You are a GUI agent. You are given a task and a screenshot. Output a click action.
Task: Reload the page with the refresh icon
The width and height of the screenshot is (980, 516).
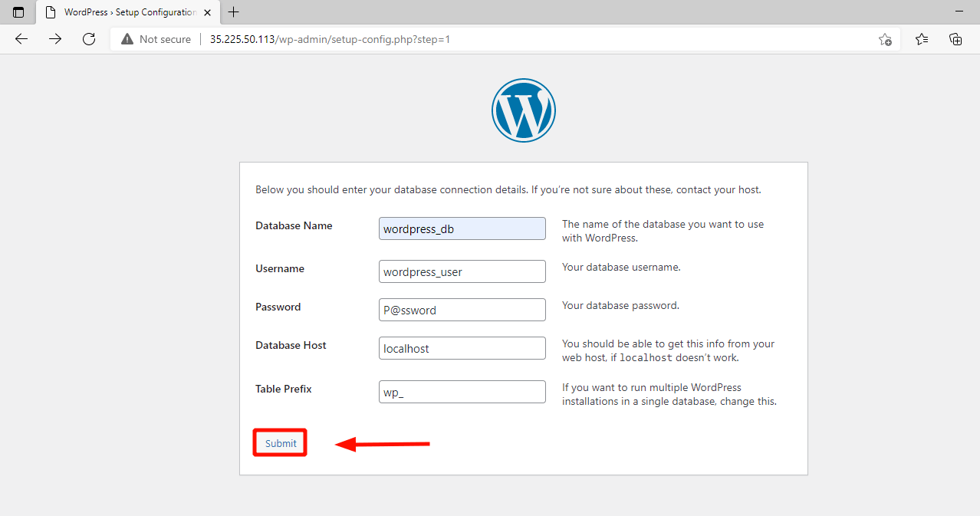(x=89, y=39)
